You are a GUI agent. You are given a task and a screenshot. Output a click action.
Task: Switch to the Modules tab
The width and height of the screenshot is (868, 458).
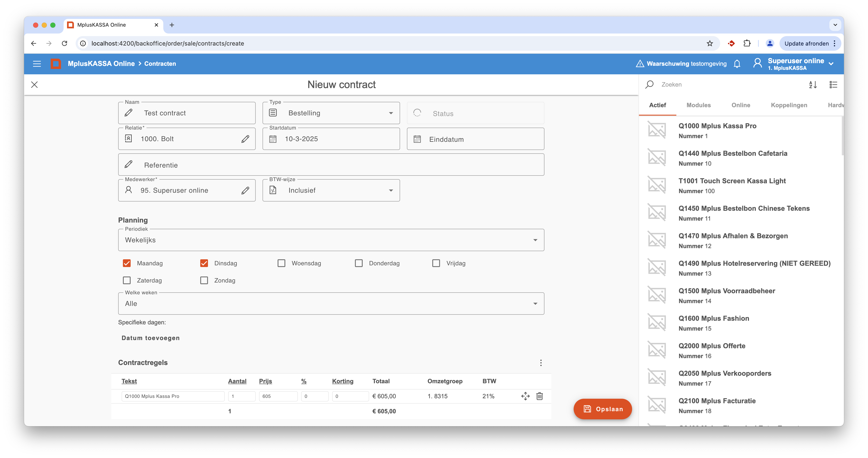click(x=698, y=105)
